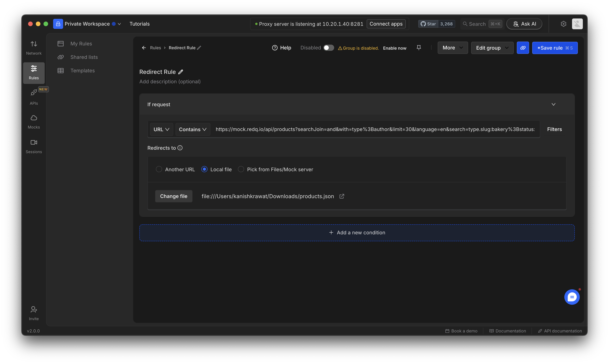Open the settings gear in the top bar
This screenshot has height=364, width=609.
click(x=563, y=23)
